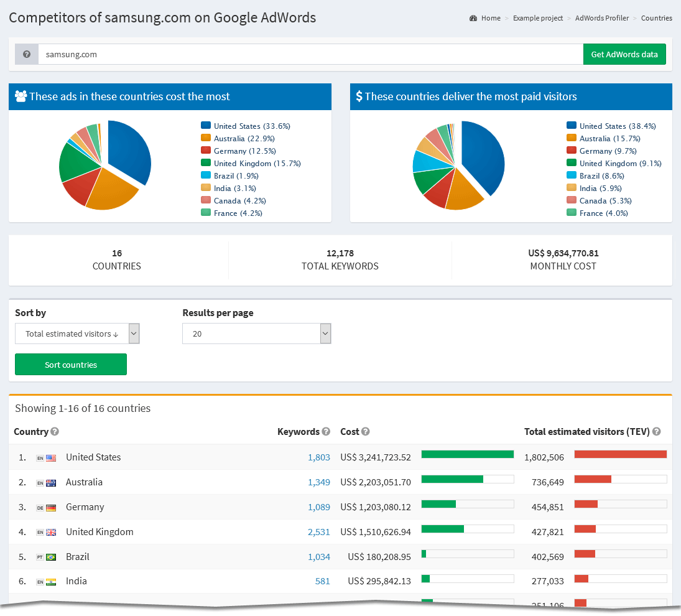
Task: Open the Country column help tooltip
Action: tap(55, 431)
